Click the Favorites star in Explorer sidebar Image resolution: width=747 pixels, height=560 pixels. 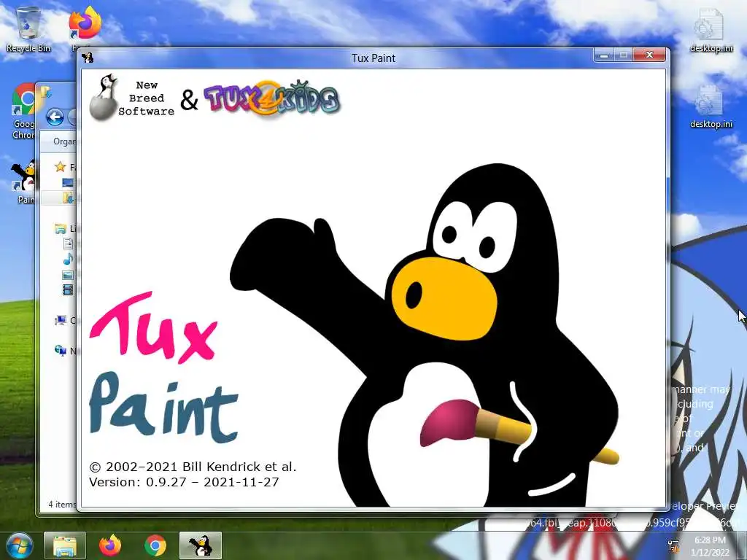[60, 167]
